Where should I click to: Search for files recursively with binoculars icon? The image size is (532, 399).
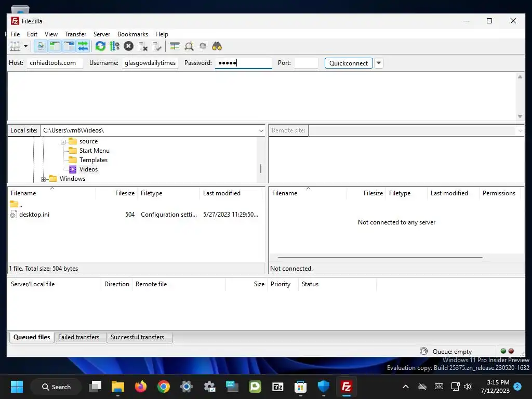[217, 46]
